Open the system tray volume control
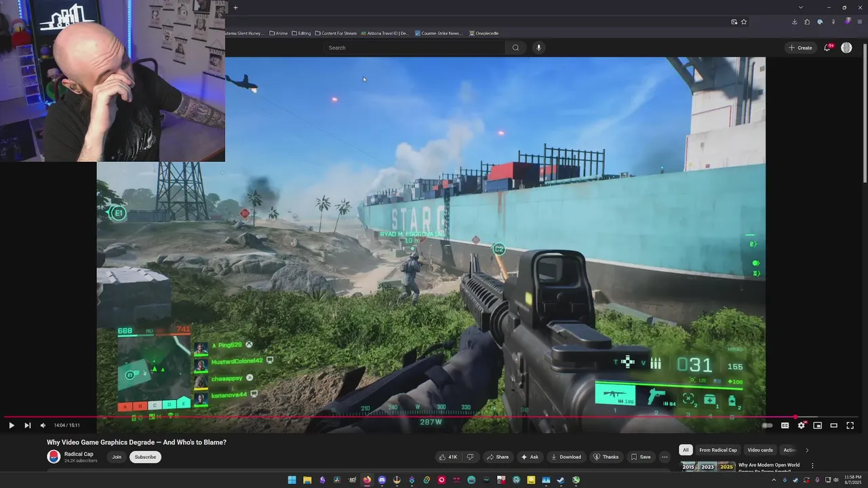This screenshot has height=488, width=868. (x=836, y=480)
